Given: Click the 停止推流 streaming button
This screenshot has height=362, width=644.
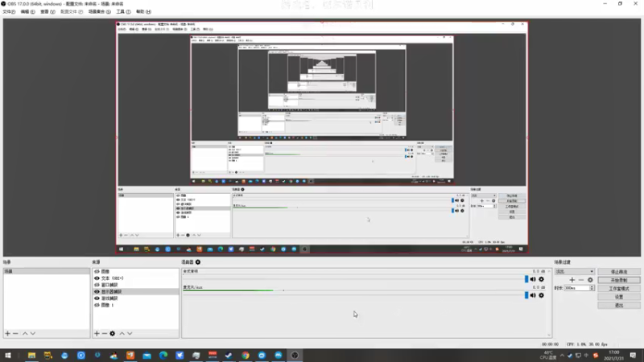Looking at the screenshot, I should point(619,272).
